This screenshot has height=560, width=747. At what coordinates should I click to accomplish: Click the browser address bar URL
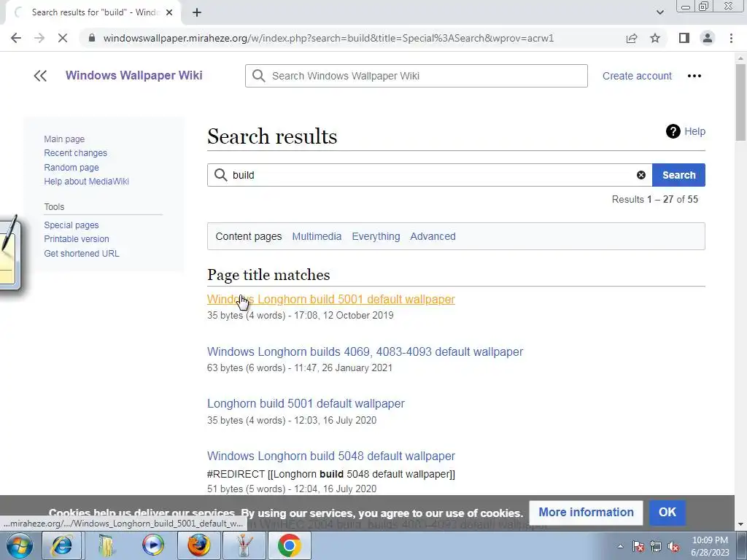pos(328,38)
